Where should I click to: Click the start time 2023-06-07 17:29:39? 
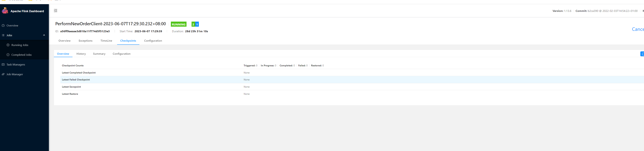[148, 31]
